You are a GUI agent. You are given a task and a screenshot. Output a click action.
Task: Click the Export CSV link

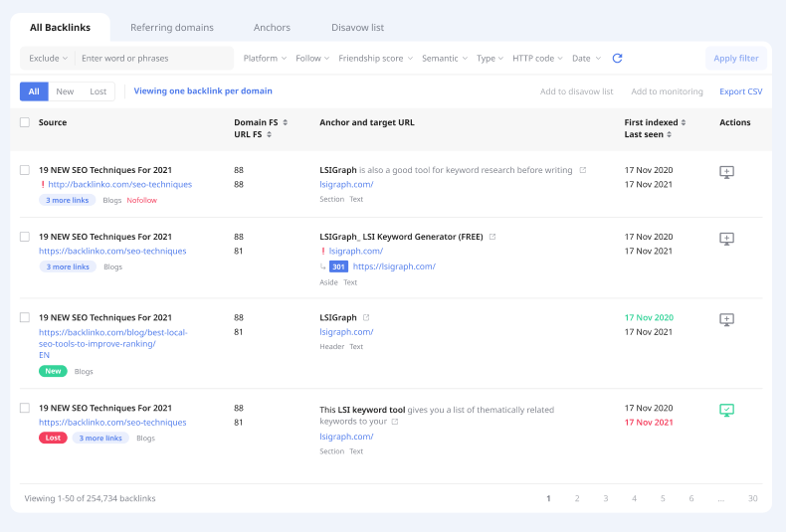(x=740, y=91)
